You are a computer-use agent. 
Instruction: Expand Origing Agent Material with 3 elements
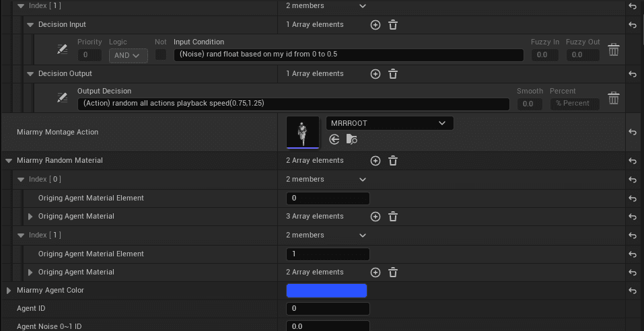click(30, 217)
